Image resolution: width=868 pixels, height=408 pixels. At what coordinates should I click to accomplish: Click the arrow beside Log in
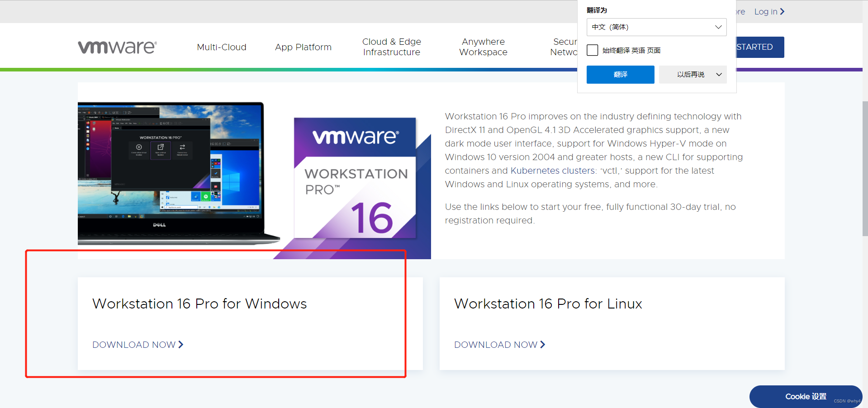click(x=782, y=12)
